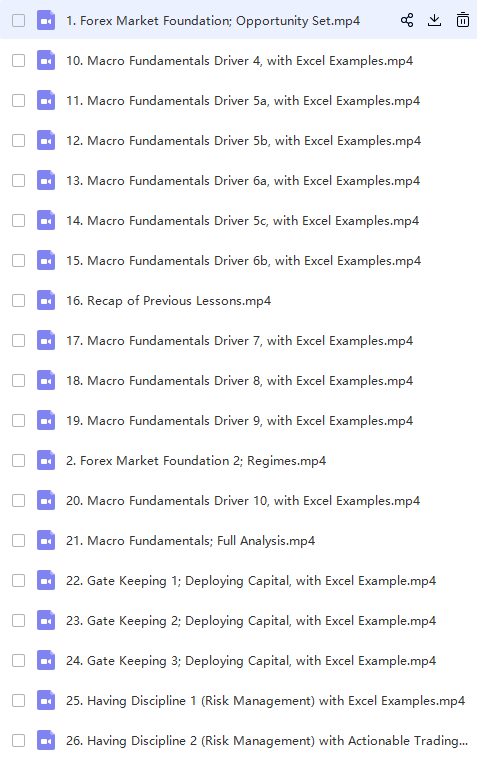
Task: Select checkbox for 24. Gate Keeping 3 file
Action: click(x=18, y=660)
